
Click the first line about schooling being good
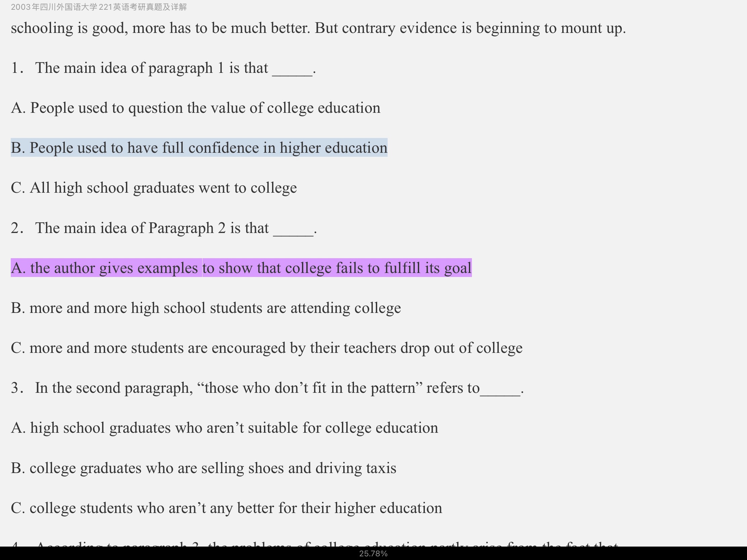[318, 28]
